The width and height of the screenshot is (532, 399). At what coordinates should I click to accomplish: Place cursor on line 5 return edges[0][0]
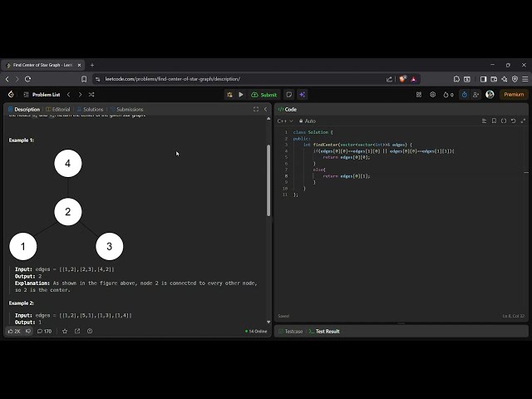pyautogui.click(x=346, y=157)
